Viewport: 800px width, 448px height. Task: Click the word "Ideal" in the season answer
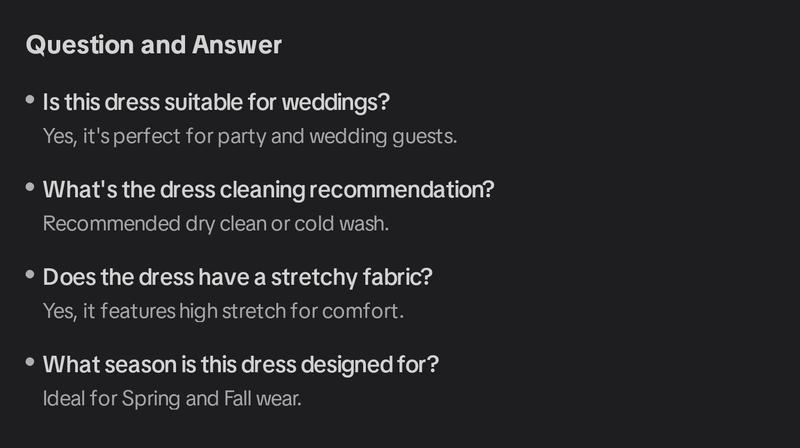pyautogui.click(x=64, y=399)
